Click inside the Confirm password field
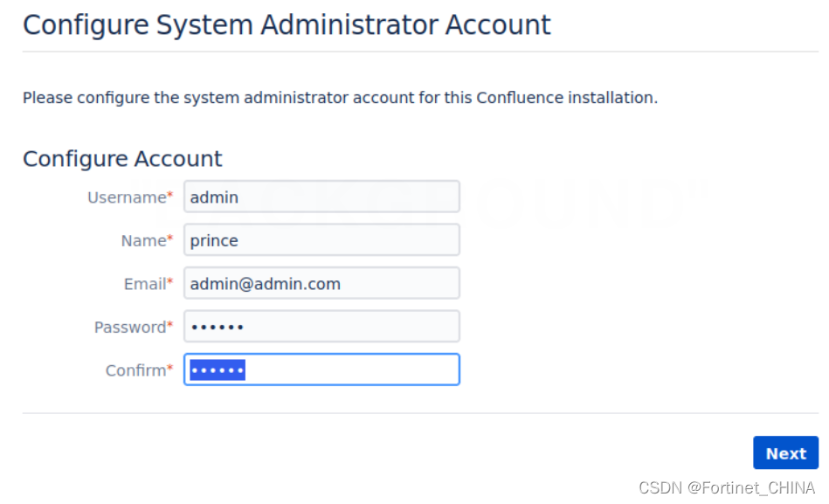829x504 pixels. pos(349,369)
